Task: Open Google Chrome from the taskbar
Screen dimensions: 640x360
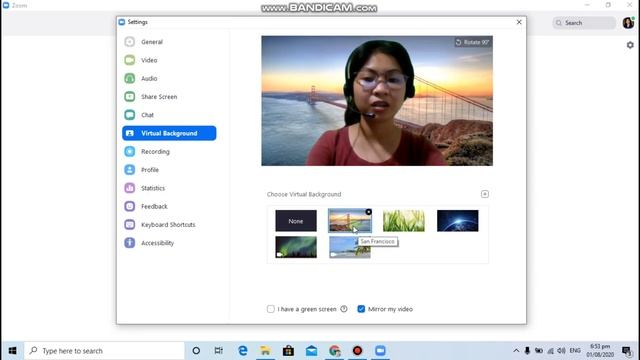Action: click(335, 351)
